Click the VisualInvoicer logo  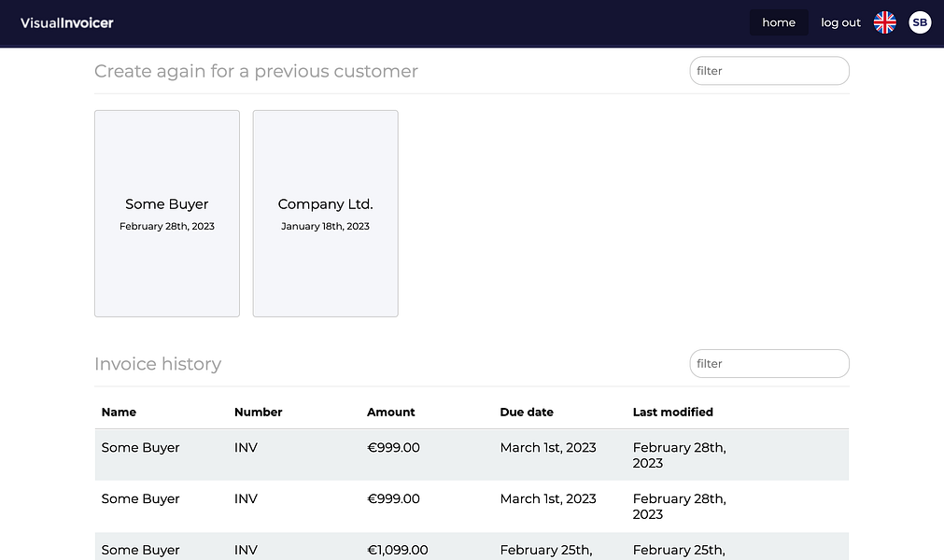click(x=67, y=22)
